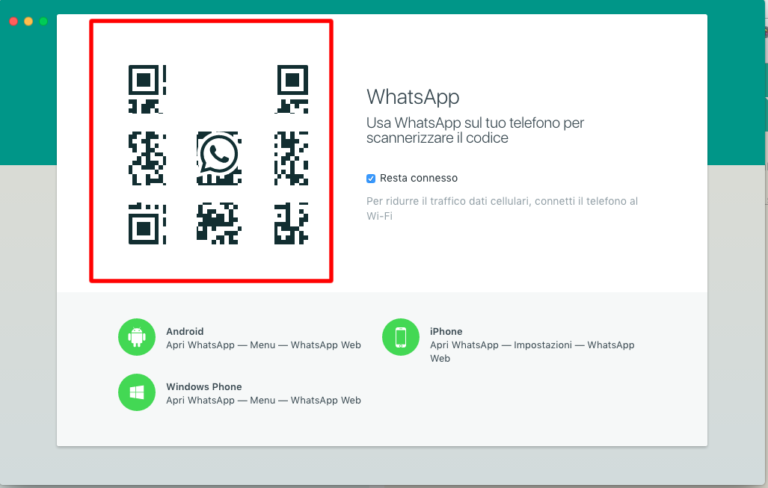This screenshot has width=768, height=488.
Task: Click the WhatsApp logo inside the QR code
Action: (x=218, y=156)
